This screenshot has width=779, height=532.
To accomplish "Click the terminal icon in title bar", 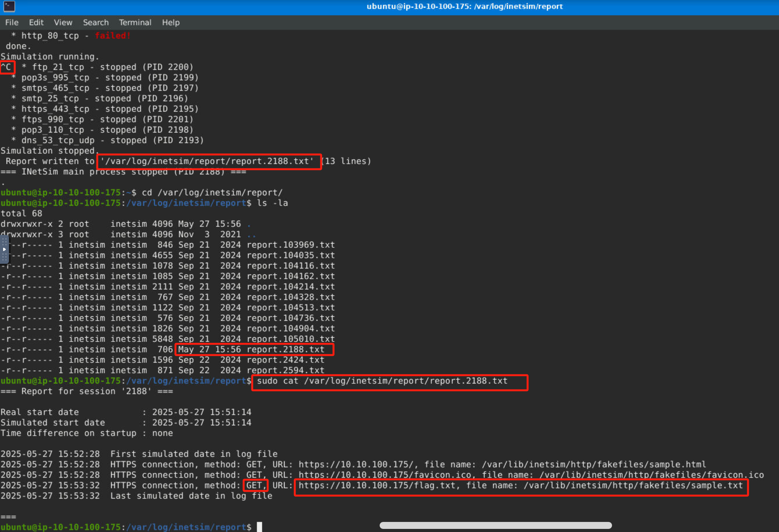I will [x=9, y=6].
